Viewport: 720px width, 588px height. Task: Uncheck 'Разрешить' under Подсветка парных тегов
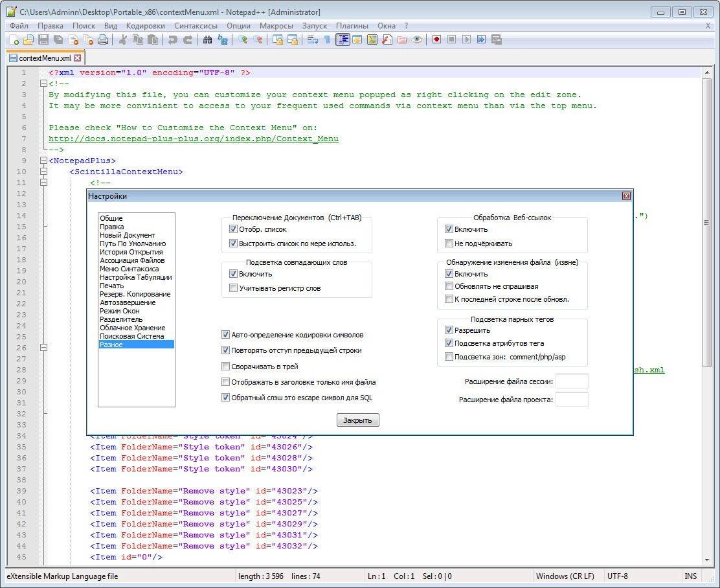[x=449, y=330]
